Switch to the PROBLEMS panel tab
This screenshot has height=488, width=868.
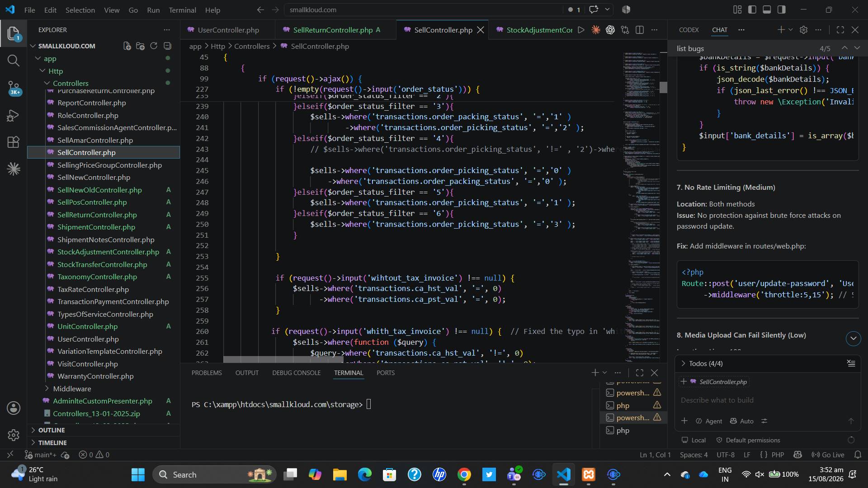(x=207, y=373)
